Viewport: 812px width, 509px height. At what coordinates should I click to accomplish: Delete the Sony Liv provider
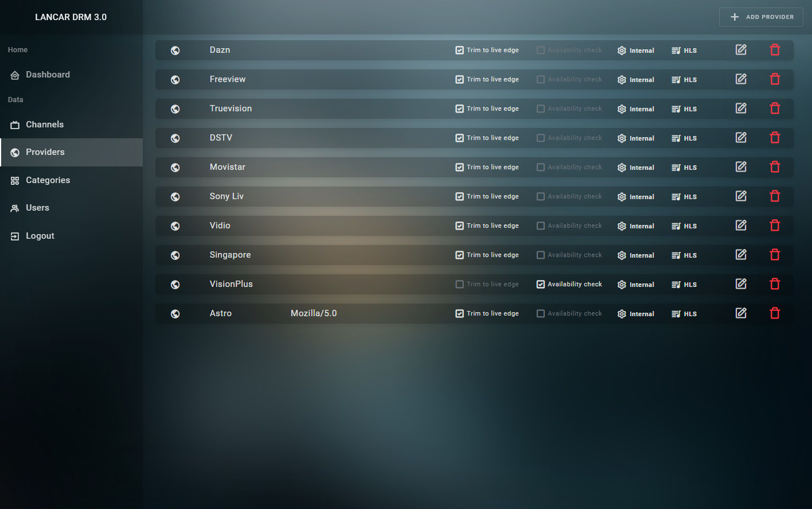tap(775, 196)
